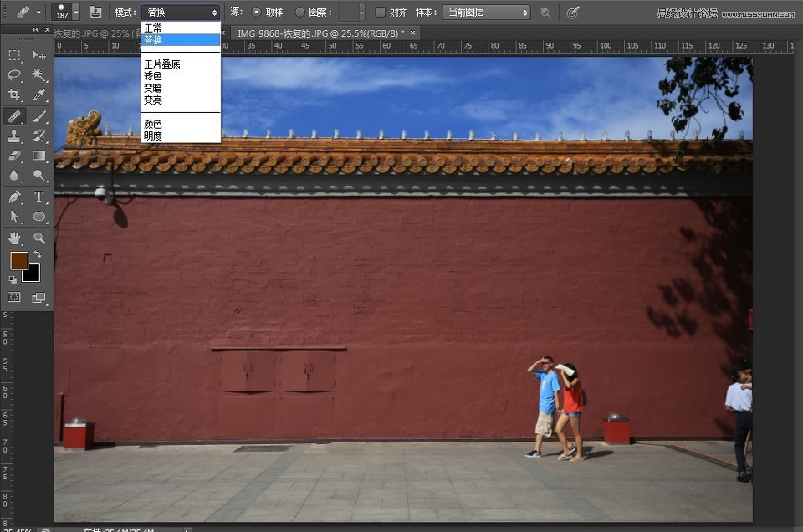Screen dimensions: 803x532
Task: Select the 图案 (Pattern) radio button
Action: (299, 13)
